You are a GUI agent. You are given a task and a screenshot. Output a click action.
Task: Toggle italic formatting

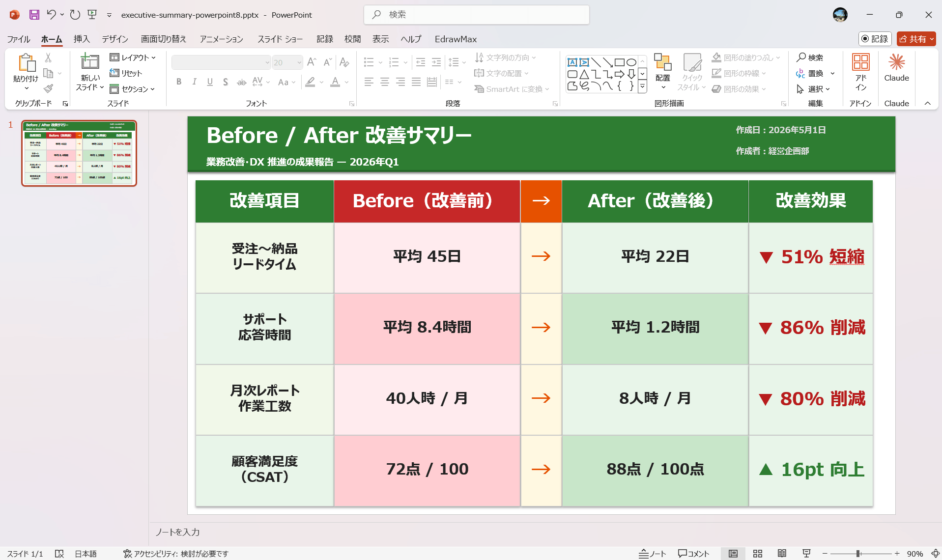point(195,82)
